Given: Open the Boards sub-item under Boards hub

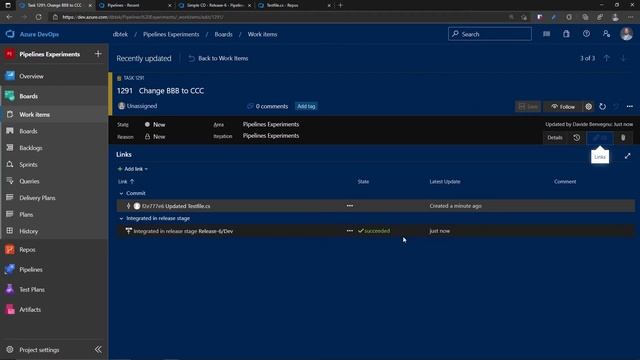Looking at the screenshot, I should [28, 131].
